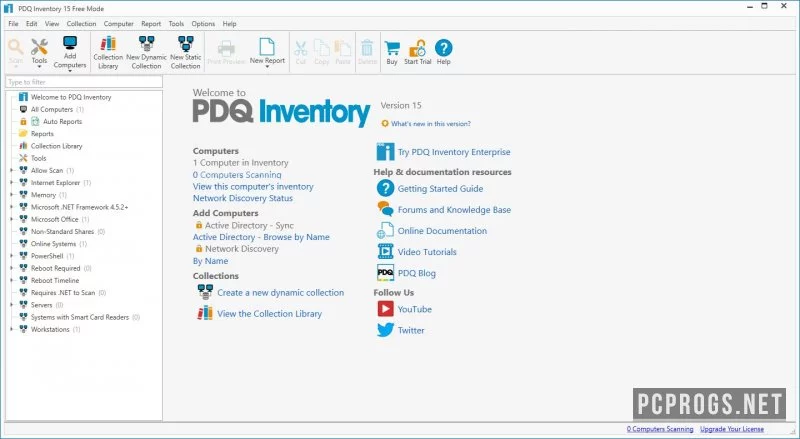
Task: Click the Scan toolbar icon
Action: 16,47
